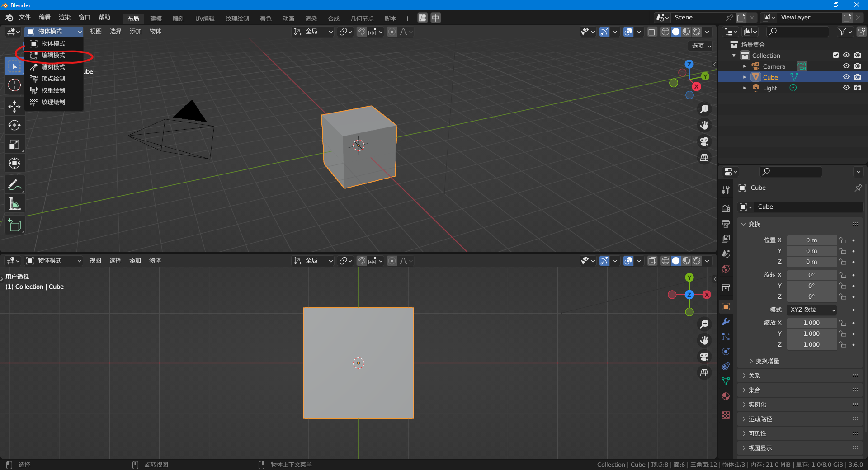The width and height of the screenshot is (868, 470).
Task: Open the Object Data mesh properties tab
Action: point(726,381)
